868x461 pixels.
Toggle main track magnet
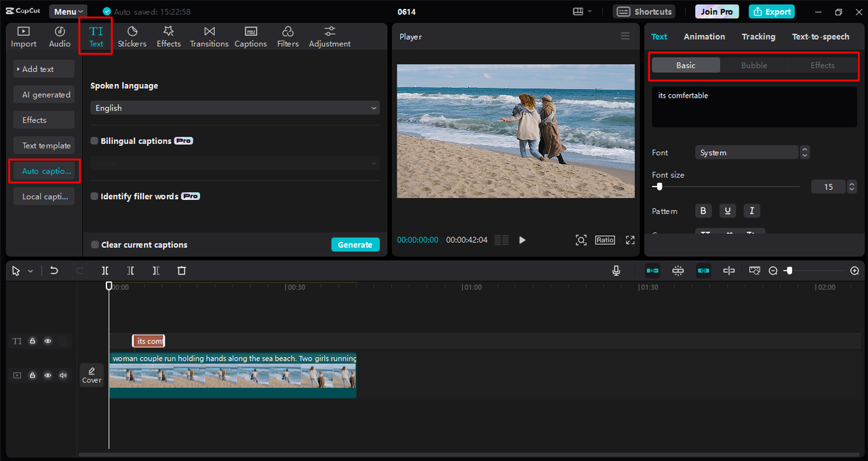[x=652, y=270]
